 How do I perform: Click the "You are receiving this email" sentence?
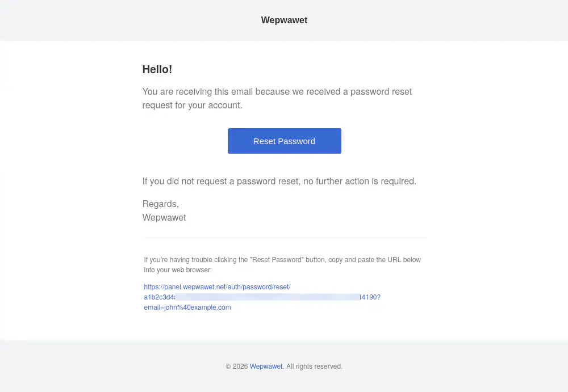point(277,91)
